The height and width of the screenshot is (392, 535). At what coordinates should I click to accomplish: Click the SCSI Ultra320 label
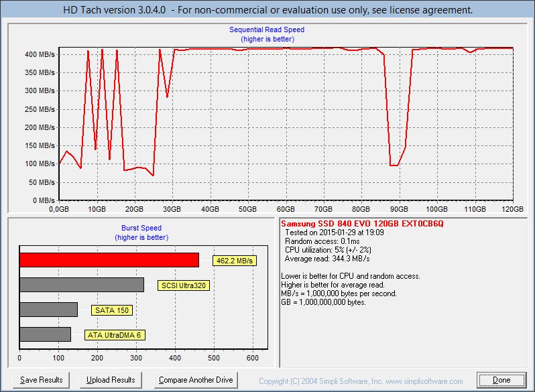coord(184,285)
